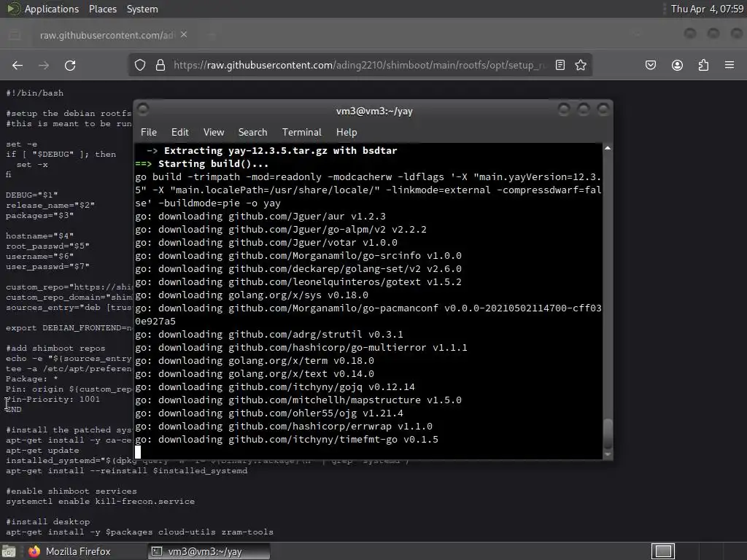The height and width of the screenshot is (560, 747).
Task: Click the '#!/bin/bash' line in Firefox page
Action: (x=35, y=93)
